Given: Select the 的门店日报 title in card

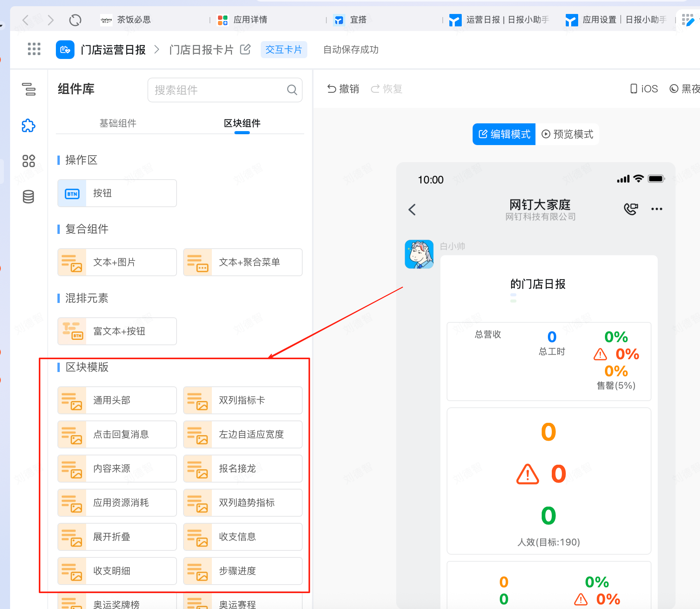Looking at the screenshot, I should tap(538, 284).
